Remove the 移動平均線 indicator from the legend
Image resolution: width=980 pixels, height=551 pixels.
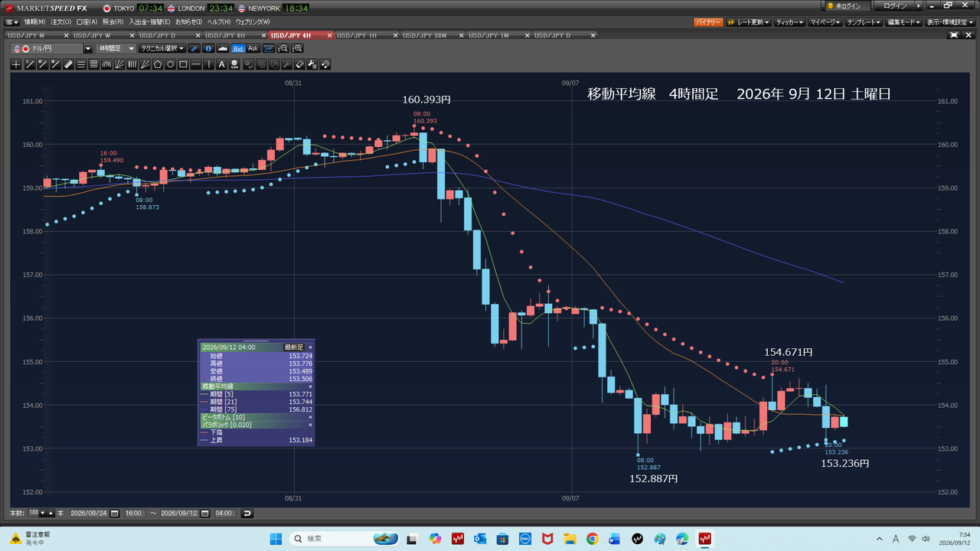[x=310, y=386]
